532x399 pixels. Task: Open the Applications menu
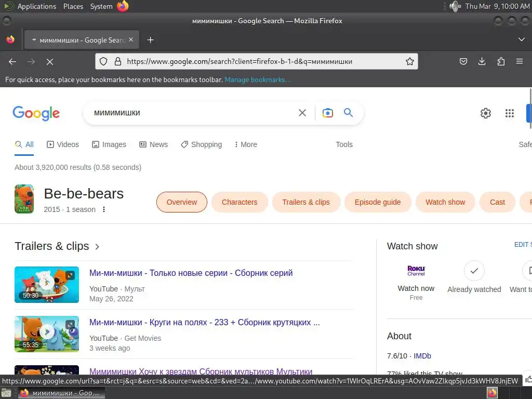click(x=37, y=6)
